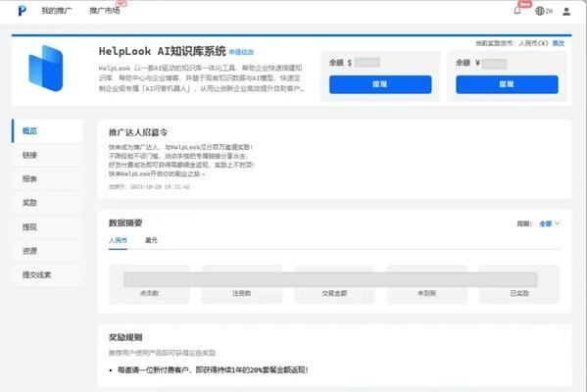Select 报表 in the sidebar
This screenshot has width=587, height=392.
(47, 178)
